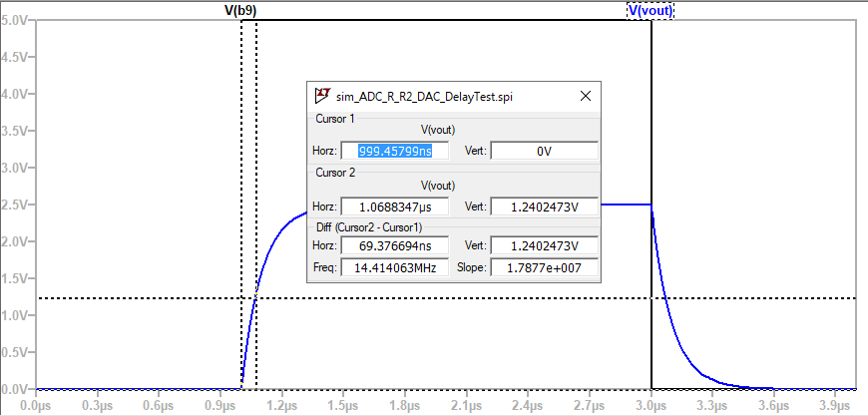
Task: Click the Cursor 1 Horz field
Action: (x=394, y=151)
